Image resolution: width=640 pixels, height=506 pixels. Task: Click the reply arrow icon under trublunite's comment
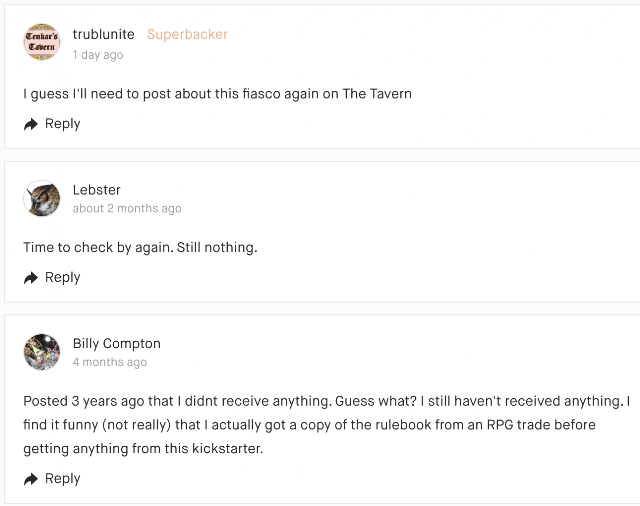31,124
